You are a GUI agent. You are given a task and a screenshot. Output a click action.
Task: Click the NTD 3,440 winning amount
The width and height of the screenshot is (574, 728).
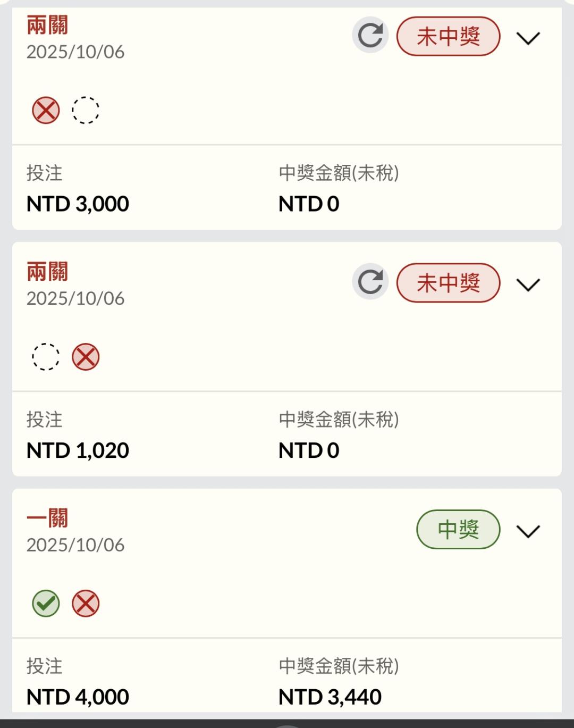(x=330, y=697)
